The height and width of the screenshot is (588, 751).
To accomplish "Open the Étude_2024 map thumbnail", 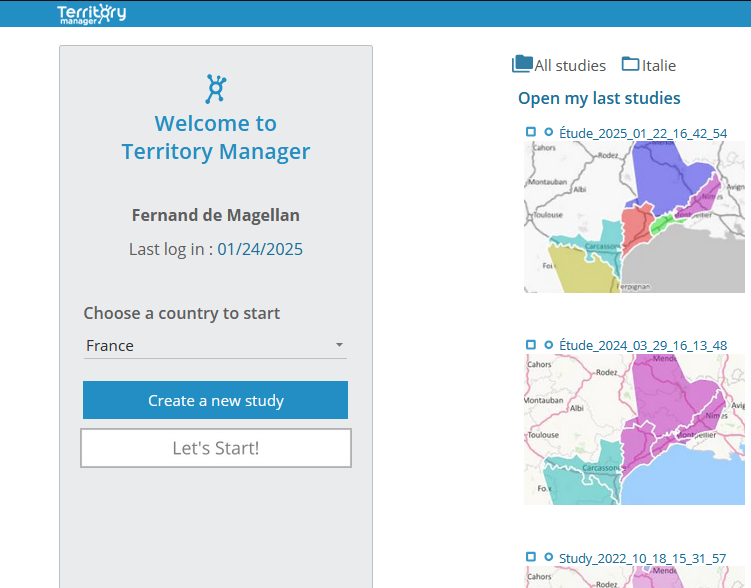I will pos(634,429).
